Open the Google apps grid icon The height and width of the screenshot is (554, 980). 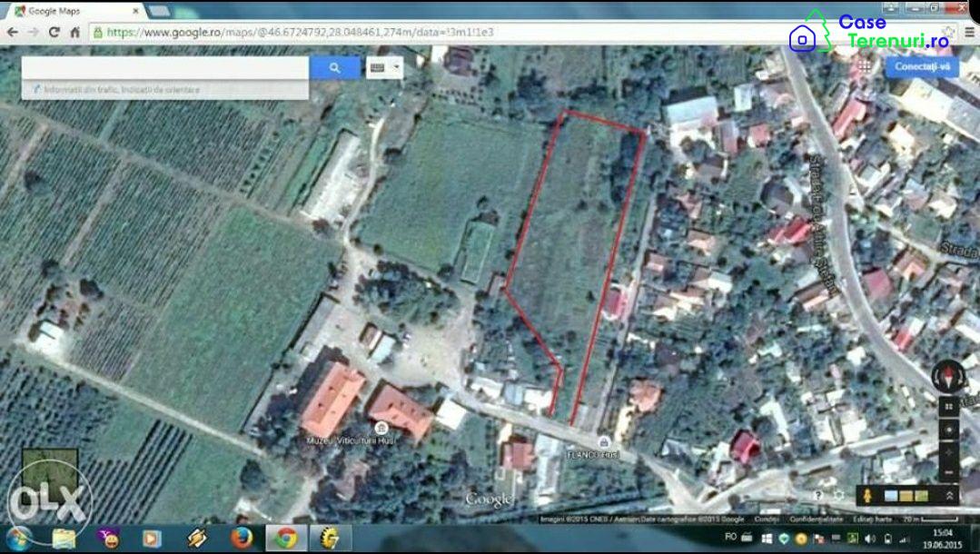click(x=865, y=66)
